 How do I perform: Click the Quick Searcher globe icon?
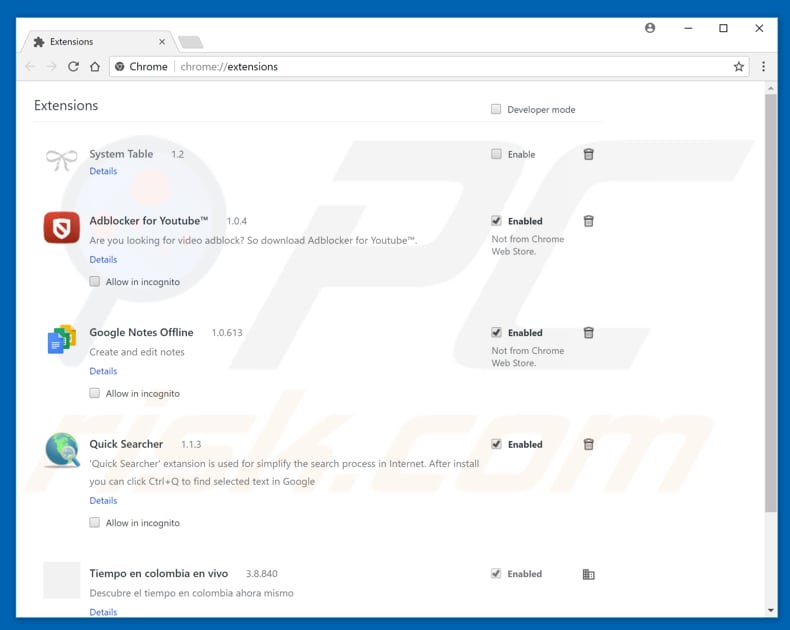[61, 450]
